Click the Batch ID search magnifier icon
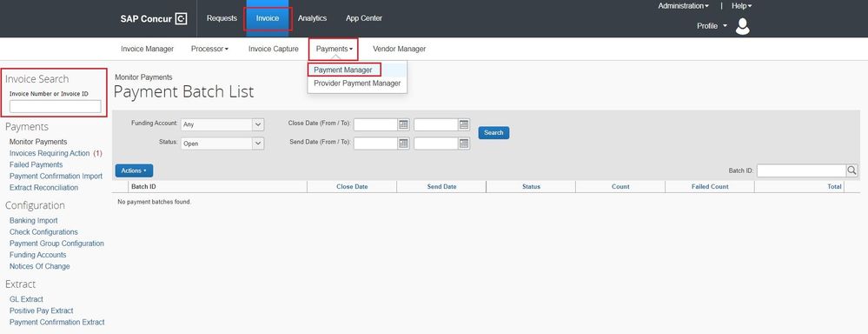 852,170
